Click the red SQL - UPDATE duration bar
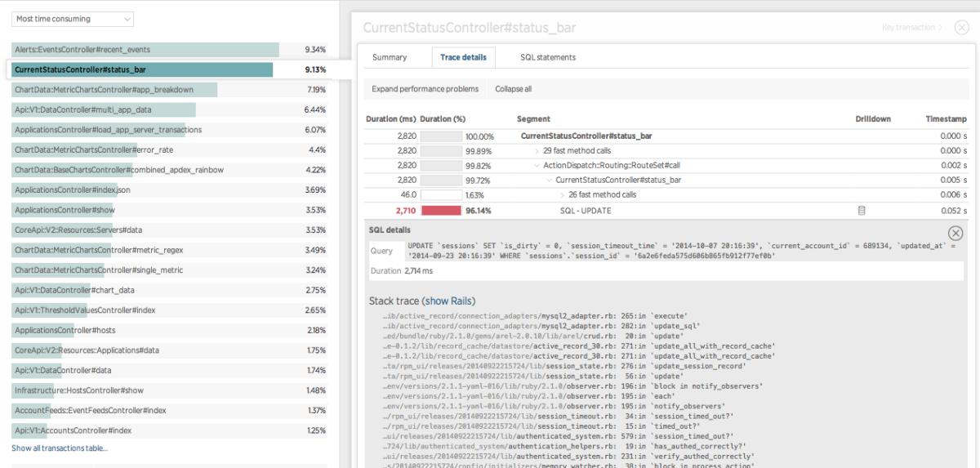This screenshot has width=980, height=468. tap(441, 211)
